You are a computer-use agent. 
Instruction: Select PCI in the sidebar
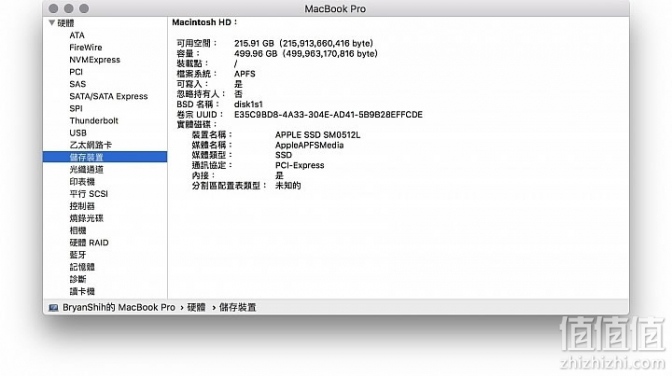point(76,72)
